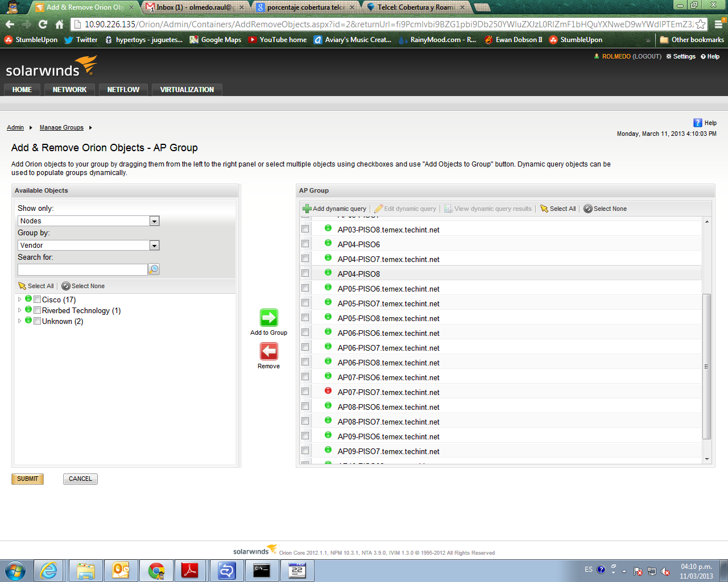
Task: Open Chrome menu icon
Action: pos(718,24)
